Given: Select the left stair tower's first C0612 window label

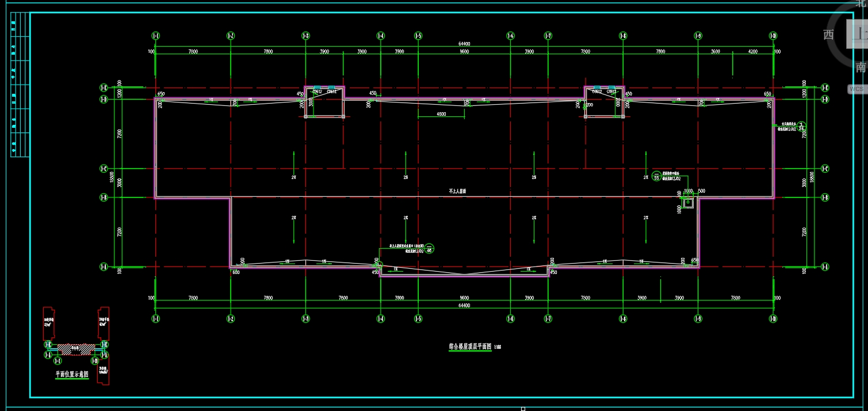Looking at the screenshot, I should [x=317, y=92].
